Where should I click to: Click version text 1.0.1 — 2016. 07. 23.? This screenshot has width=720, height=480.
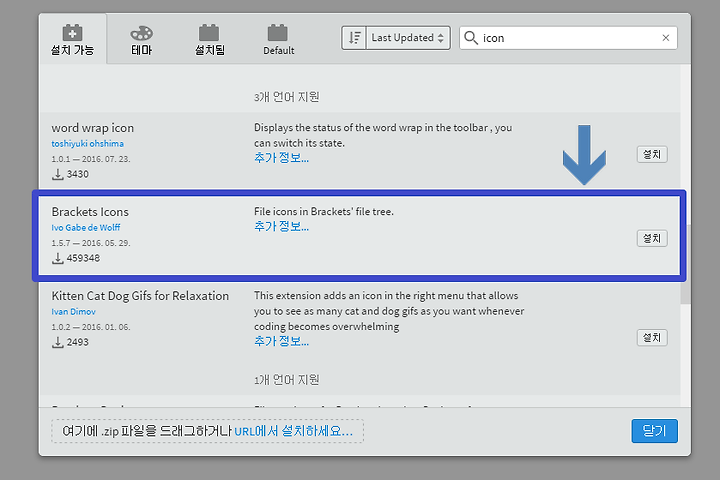91,159
